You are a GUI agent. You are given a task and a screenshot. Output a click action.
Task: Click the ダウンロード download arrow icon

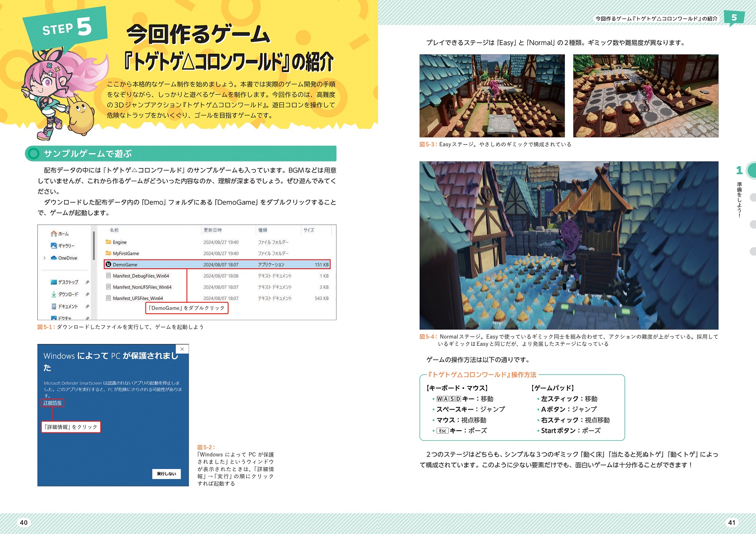54,294
